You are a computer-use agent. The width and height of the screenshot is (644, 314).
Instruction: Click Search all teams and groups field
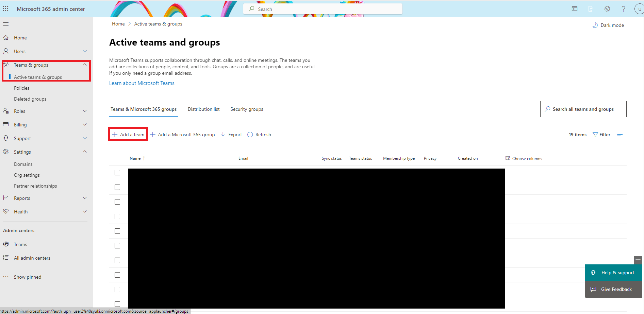coord(583,109)
